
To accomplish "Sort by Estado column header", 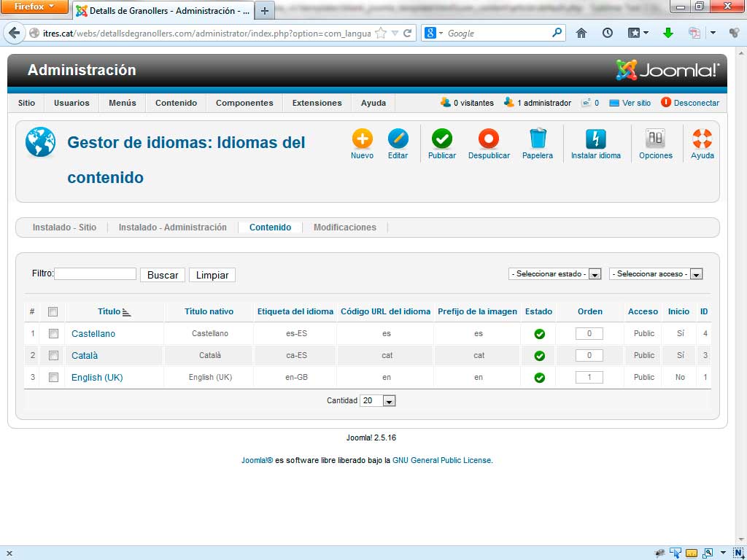I will tap(539, 311).
